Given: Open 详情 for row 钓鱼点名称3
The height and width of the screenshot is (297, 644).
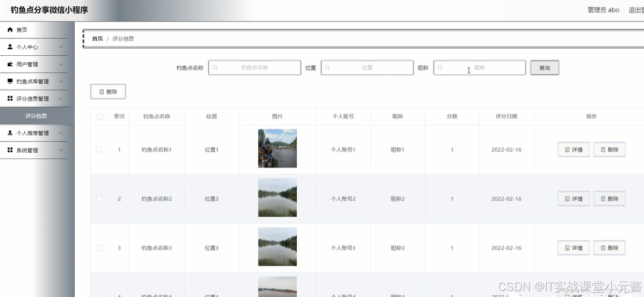Looking at the screenshot, I should (573, 248).
